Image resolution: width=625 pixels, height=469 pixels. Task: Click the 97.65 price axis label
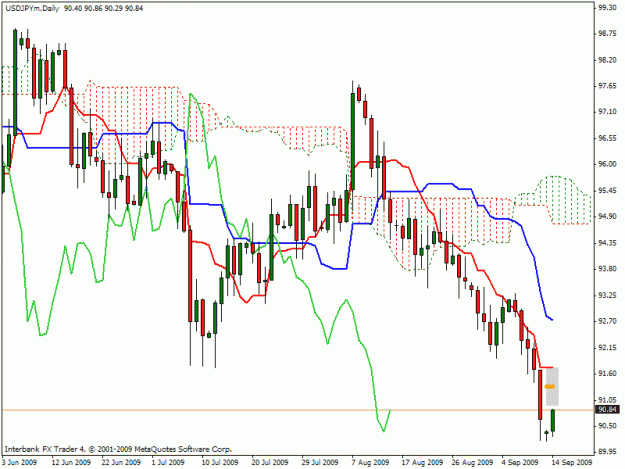pos(607,86)
